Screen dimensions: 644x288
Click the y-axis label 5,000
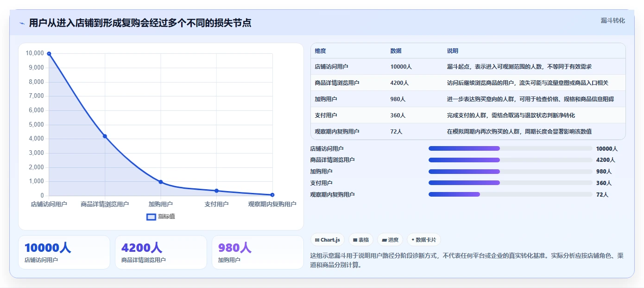[x=36, y=125]
